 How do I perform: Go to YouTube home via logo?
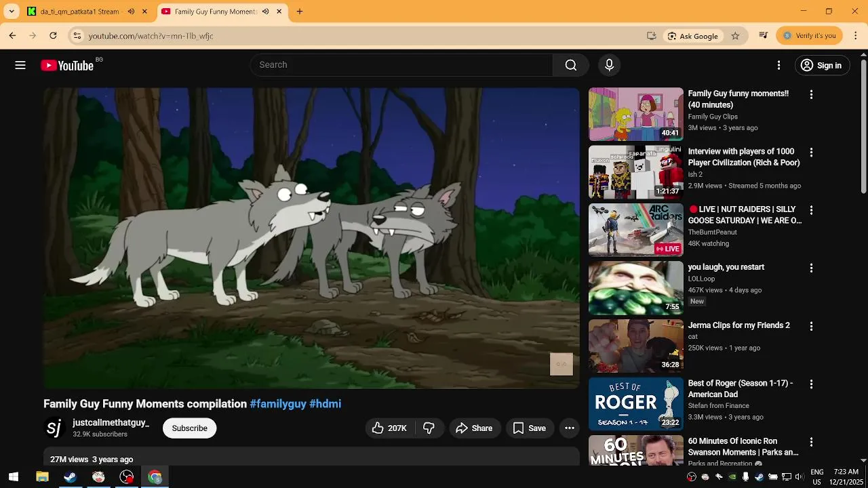coord(67,65)
